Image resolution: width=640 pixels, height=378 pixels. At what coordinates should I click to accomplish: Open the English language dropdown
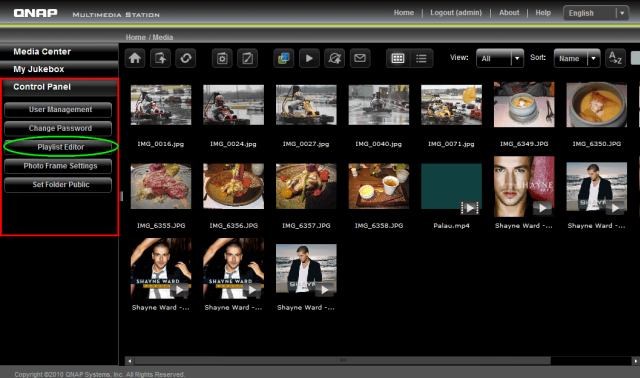[596, 13]
